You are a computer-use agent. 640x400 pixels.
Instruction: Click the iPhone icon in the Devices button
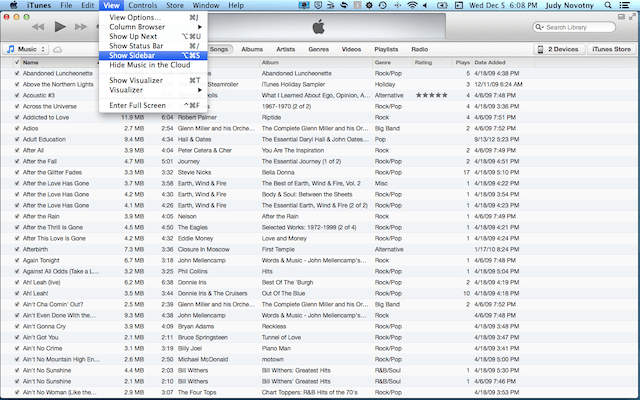(x=540, y=49)
